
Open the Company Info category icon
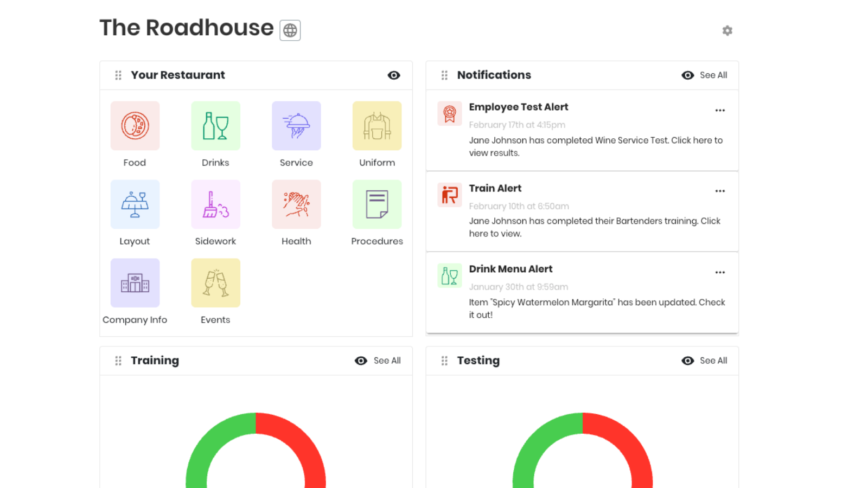[135, 283]
